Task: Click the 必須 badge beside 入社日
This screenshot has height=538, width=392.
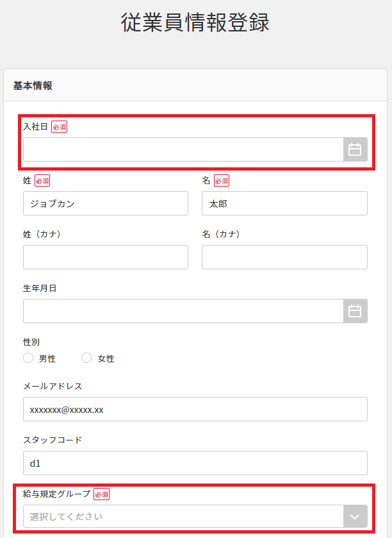Action: [x=60, y=127]
